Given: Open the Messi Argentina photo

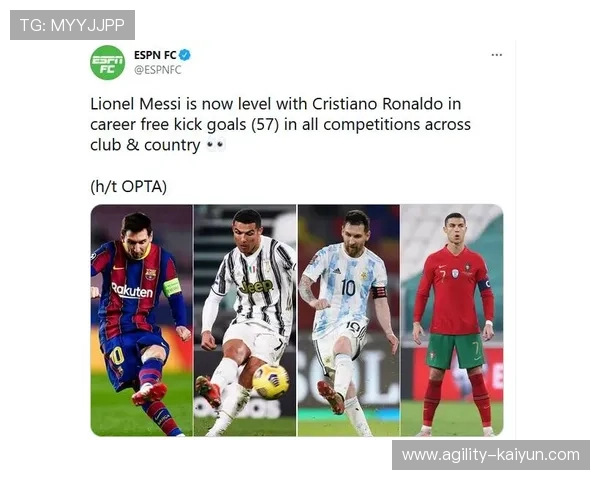Looking at the screenshot, I should pyautogui.click(x=349, y=320).
